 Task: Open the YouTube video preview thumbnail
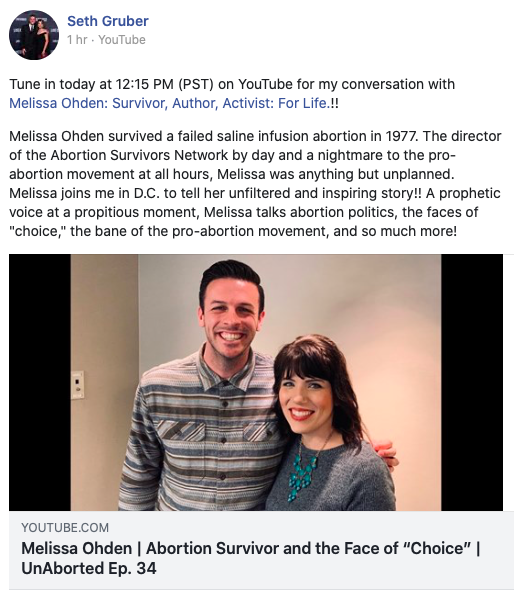[256, 382]
